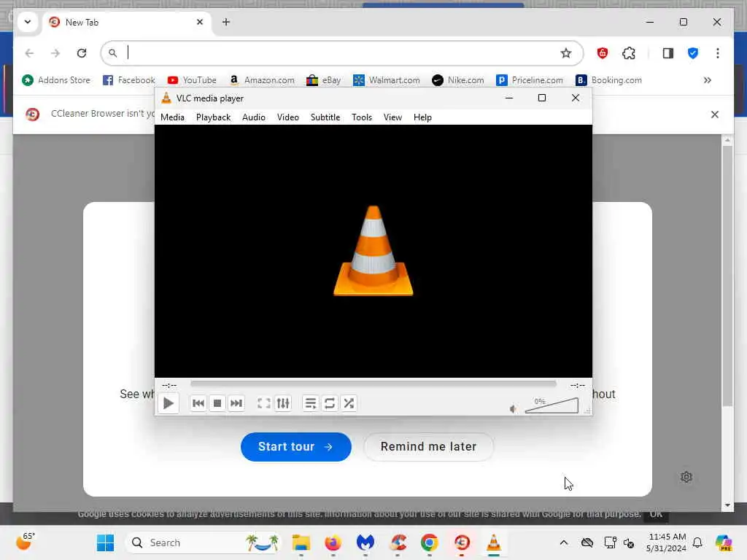Open YouTube bookmark
The width and height of the screenshot is (747, 560).
(192, 80)
